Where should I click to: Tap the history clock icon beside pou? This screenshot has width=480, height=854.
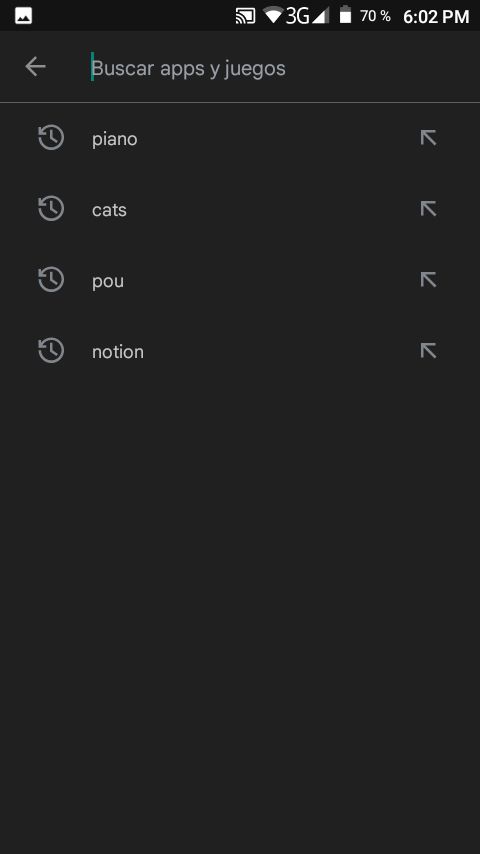click(51, 280)
